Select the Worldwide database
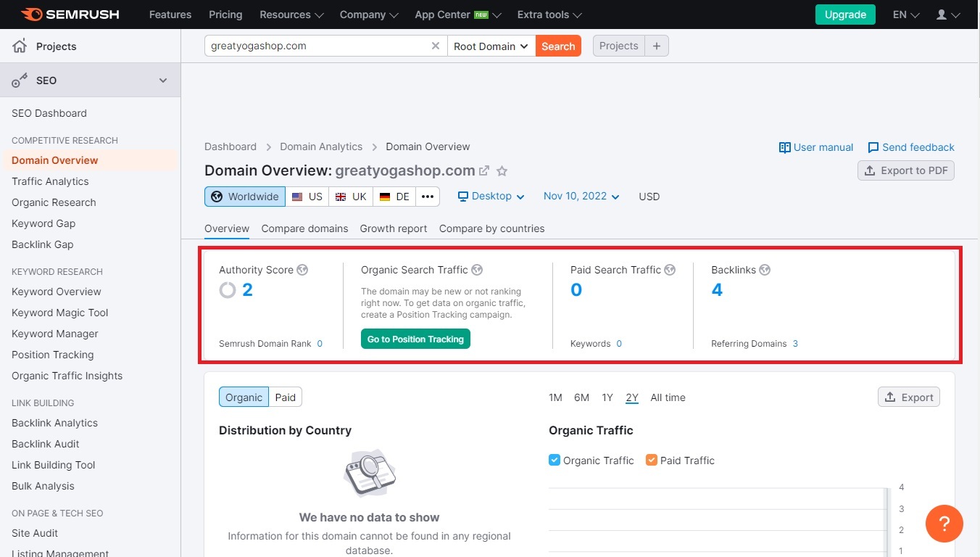This screenshot has height=557, width=980. 245,197
